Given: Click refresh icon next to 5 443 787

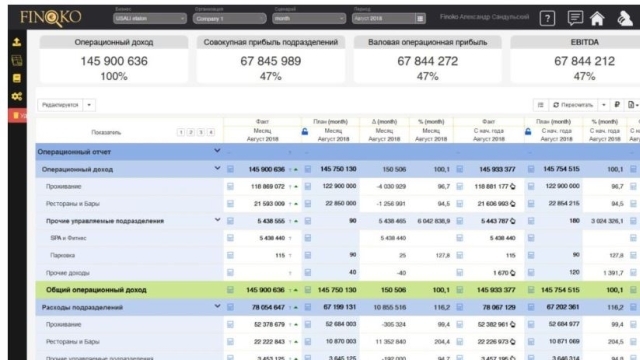Looking at the screenshot, I should [x=513, y=221].
